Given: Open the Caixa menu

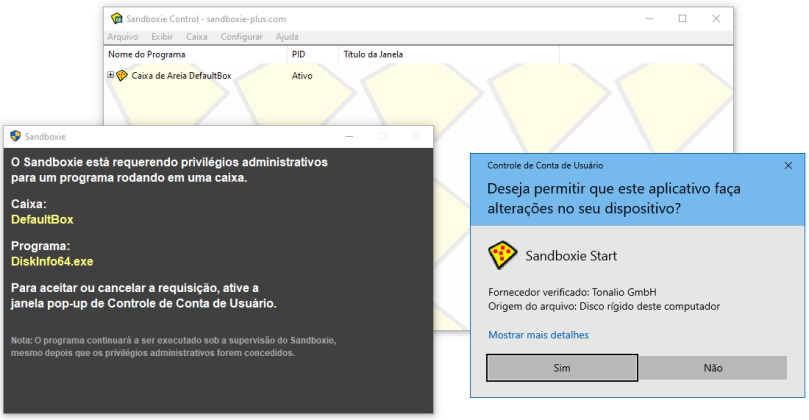Looking at the screenshot, I should coord(197,37).
